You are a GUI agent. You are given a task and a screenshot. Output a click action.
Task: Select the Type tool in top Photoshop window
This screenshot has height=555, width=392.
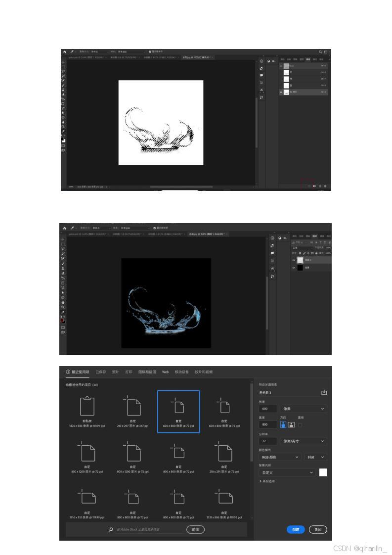pyautogui.click(x=63, y=104)
